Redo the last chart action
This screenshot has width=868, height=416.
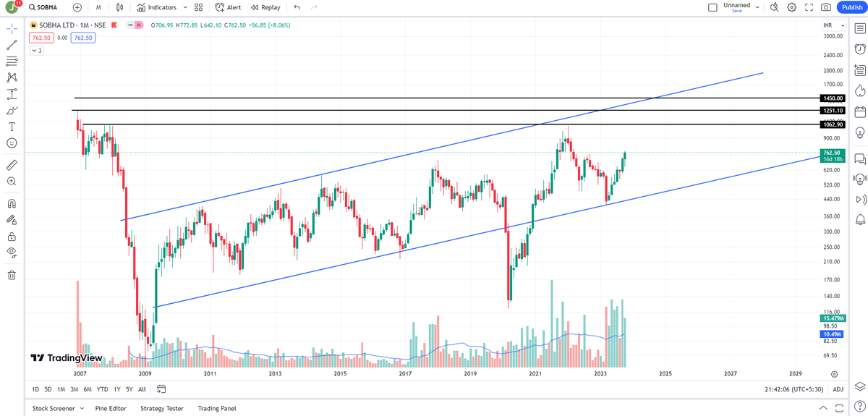[x=314, y=7]
